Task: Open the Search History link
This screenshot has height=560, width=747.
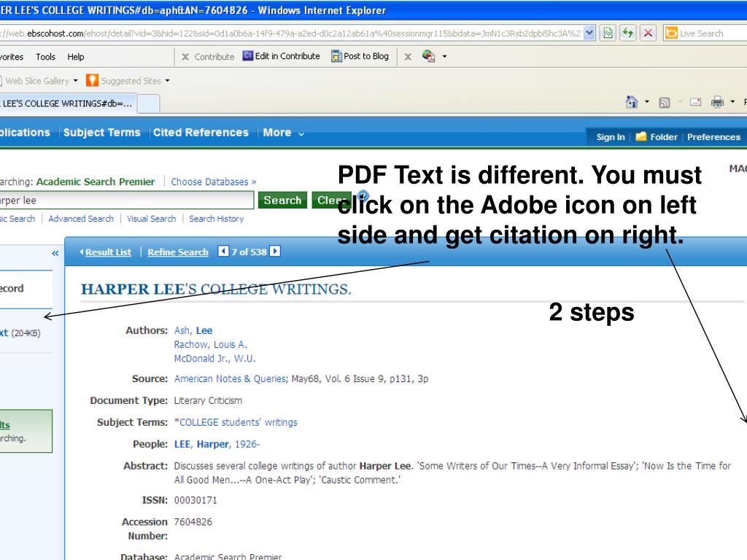Action: (x=216, y=219)
